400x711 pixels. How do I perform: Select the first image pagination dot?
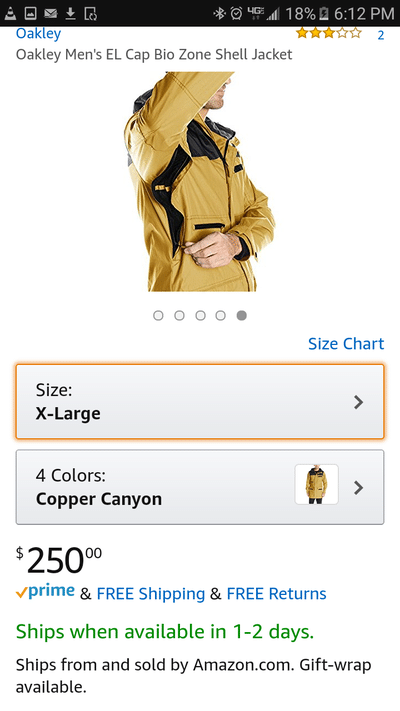click(158, 315)
